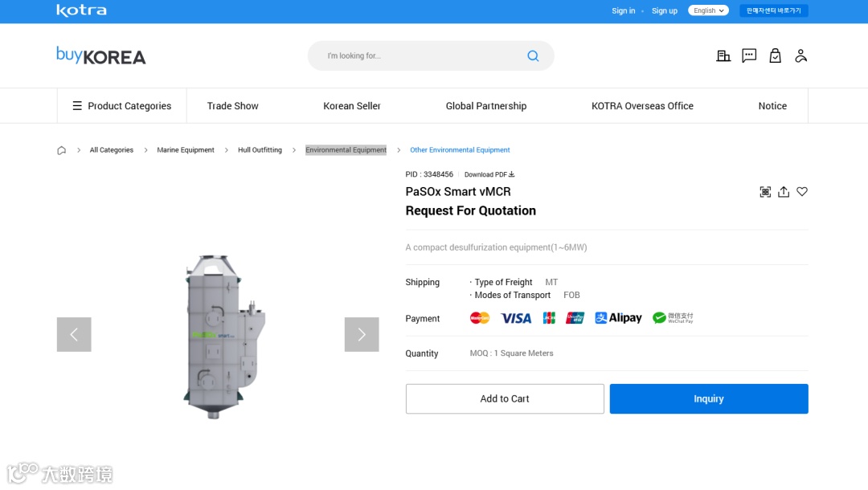Focus the 'I'm looking for...' search field
The width and height of the screenshot is (868, 490).
431,56
